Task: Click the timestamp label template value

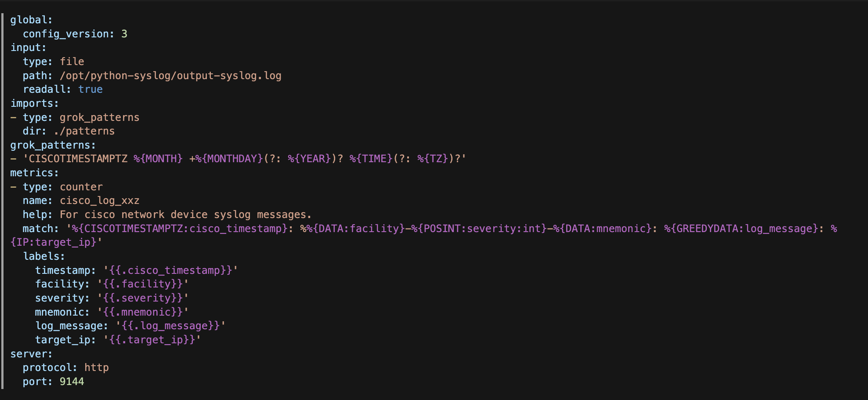Action: 170,270
